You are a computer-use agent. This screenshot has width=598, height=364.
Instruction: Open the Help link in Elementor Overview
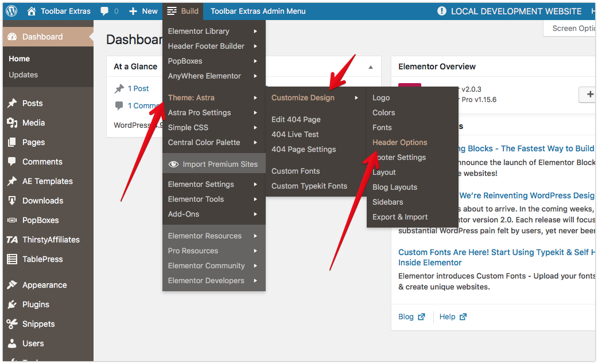tap(448, 317)
